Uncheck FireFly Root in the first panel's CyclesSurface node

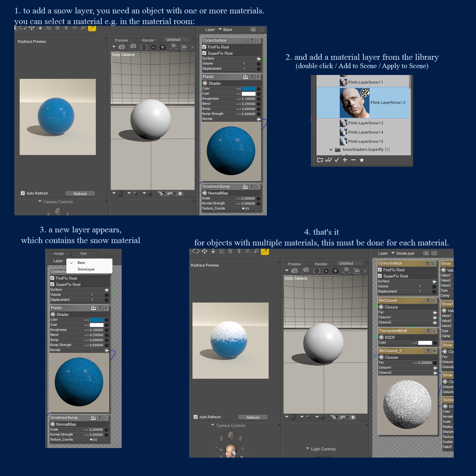point(204,47)
